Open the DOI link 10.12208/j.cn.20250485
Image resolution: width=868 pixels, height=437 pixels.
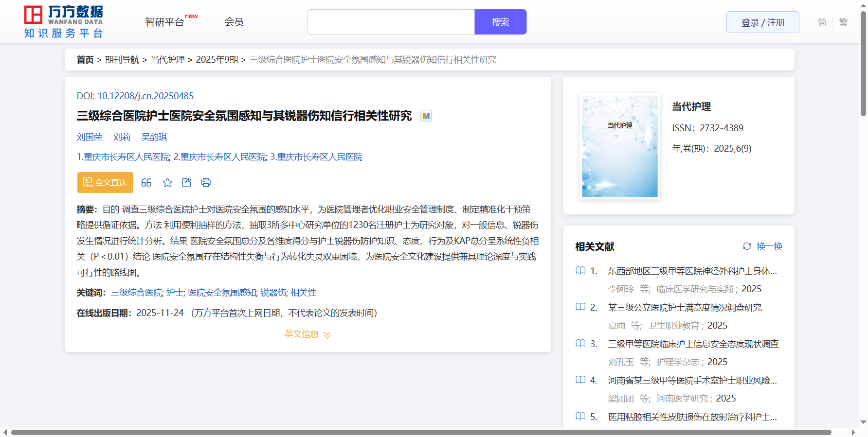(145, 96)
